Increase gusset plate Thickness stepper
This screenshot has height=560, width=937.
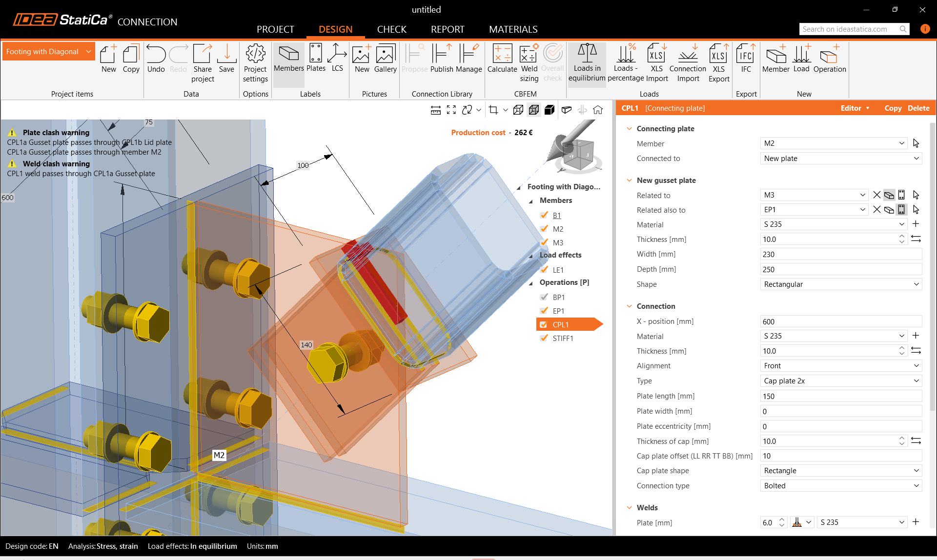901,237
